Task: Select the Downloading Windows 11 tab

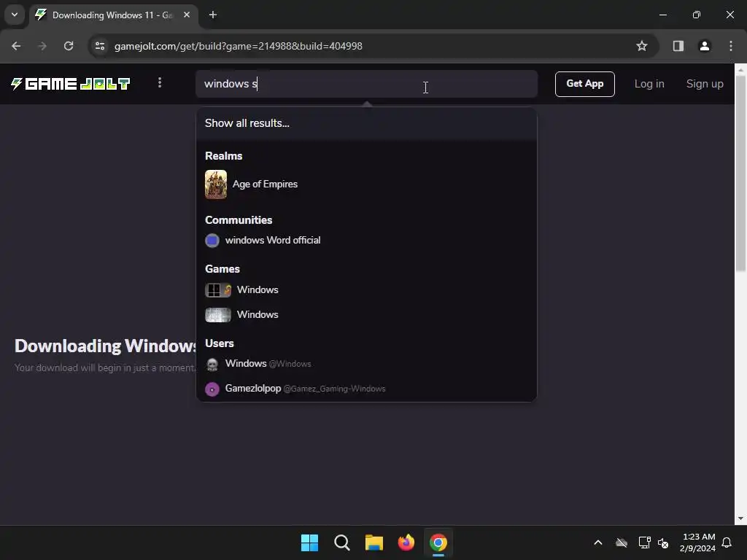Action: [x=113, y=15]
